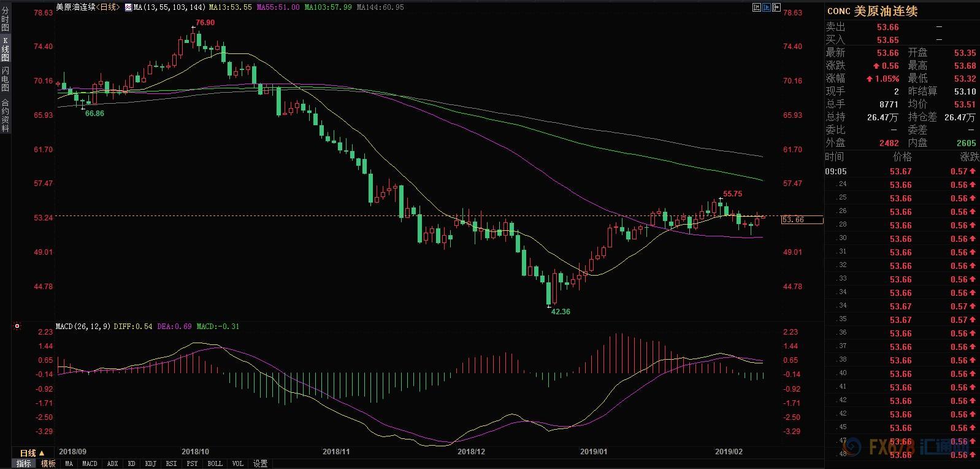Apply the MACD indicator button
980x469 pixels.
click(x=90, y=463)
